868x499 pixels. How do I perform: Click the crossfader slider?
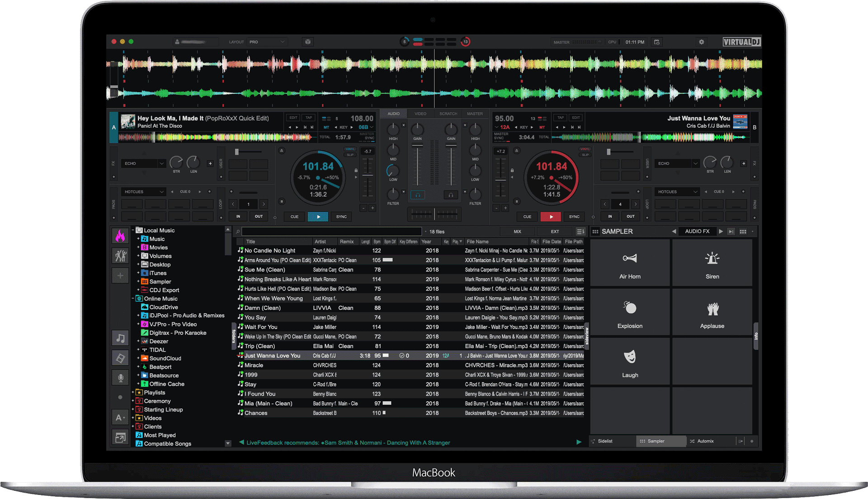click(x=434, y=213)
